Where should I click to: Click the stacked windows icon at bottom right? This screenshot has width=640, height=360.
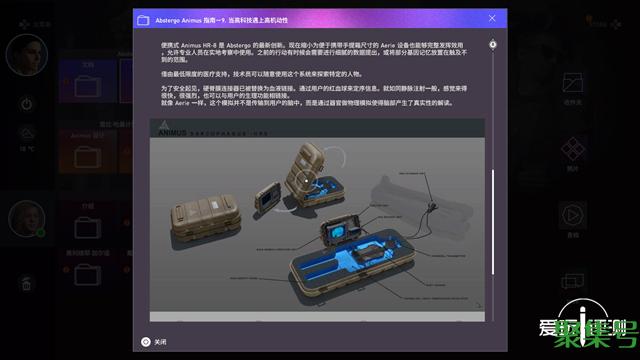[573, 281]
